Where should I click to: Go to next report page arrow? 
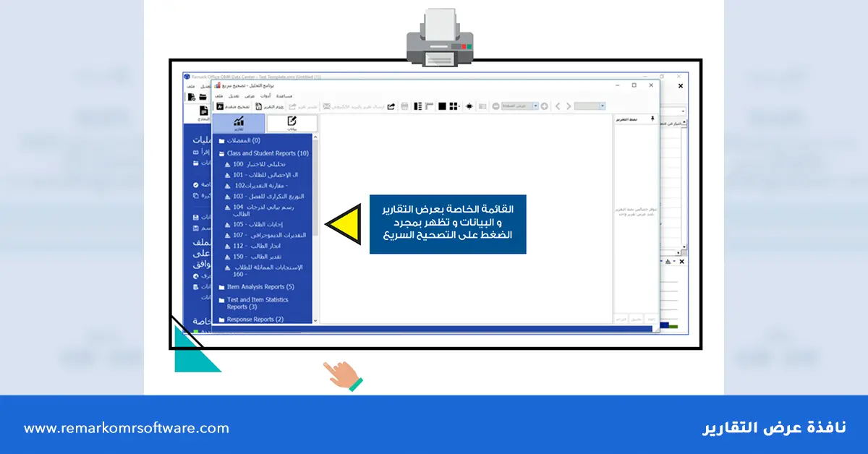point(569,106)
